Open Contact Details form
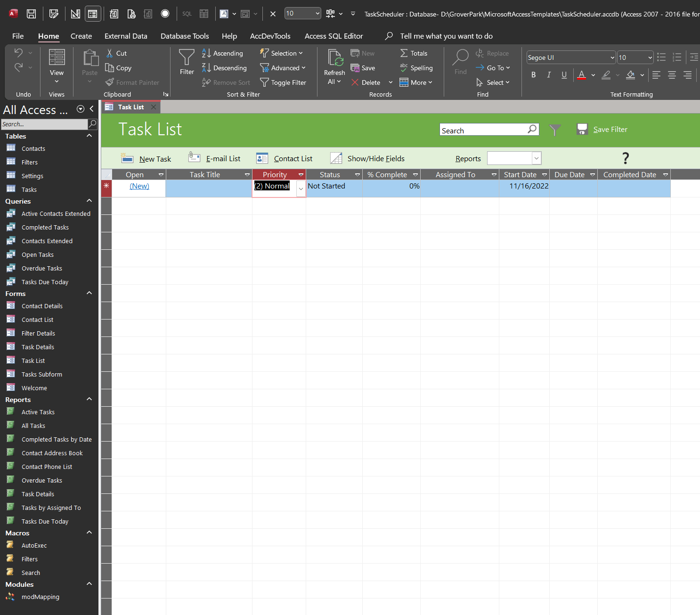This screenshot has width=700, height=615. tap(42, 306)
